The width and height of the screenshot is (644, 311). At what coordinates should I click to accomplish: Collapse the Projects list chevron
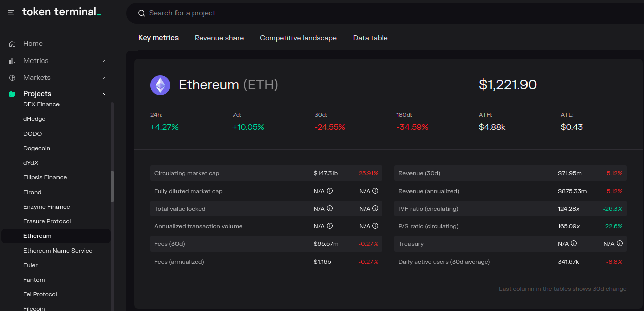[103, 94]
